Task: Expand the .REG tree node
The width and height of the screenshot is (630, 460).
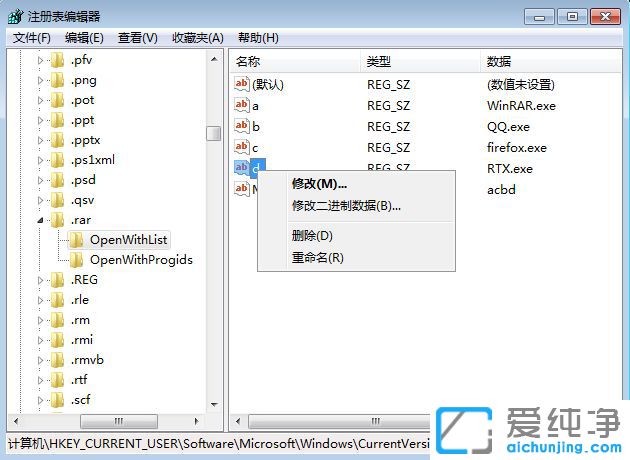Action: tap(40, 280)
